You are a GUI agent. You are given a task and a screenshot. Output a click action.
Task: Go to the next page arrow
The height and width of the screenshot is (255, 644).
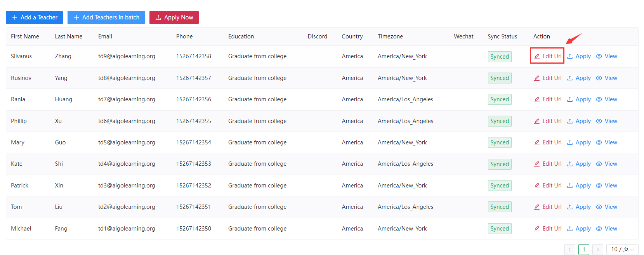(x=598, y=249)
